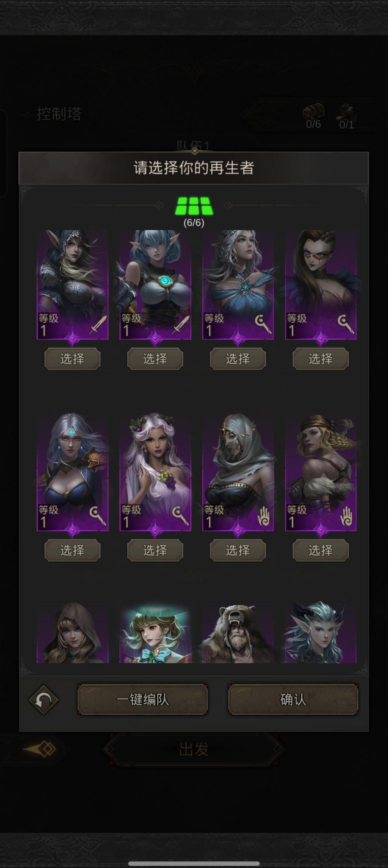Open the bear-hood bearded warrior portrait
Viewport: 388px width, 868px height.
pyautogui.click(x=238, y=633)
